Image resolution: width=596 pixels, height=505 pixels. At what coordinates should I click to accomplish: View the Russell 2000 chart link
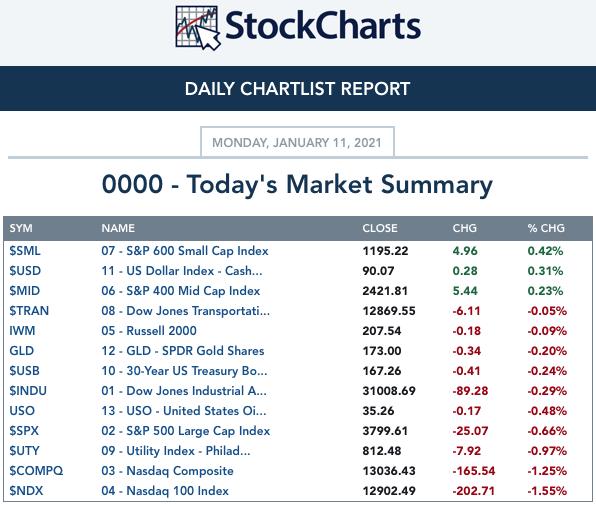click(x=149, y=331)
